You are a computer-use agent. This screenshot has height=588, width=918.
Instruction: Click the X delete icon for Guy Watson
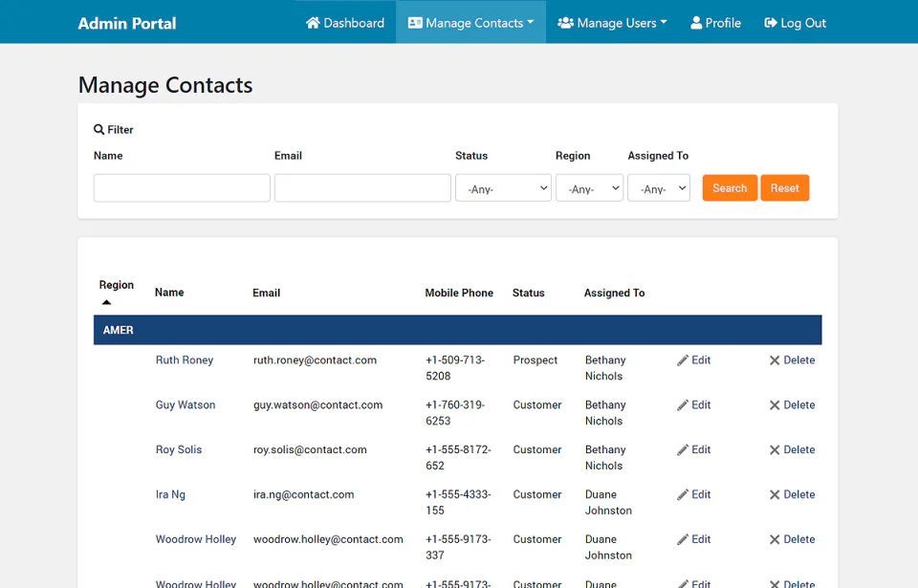(775, 405)
